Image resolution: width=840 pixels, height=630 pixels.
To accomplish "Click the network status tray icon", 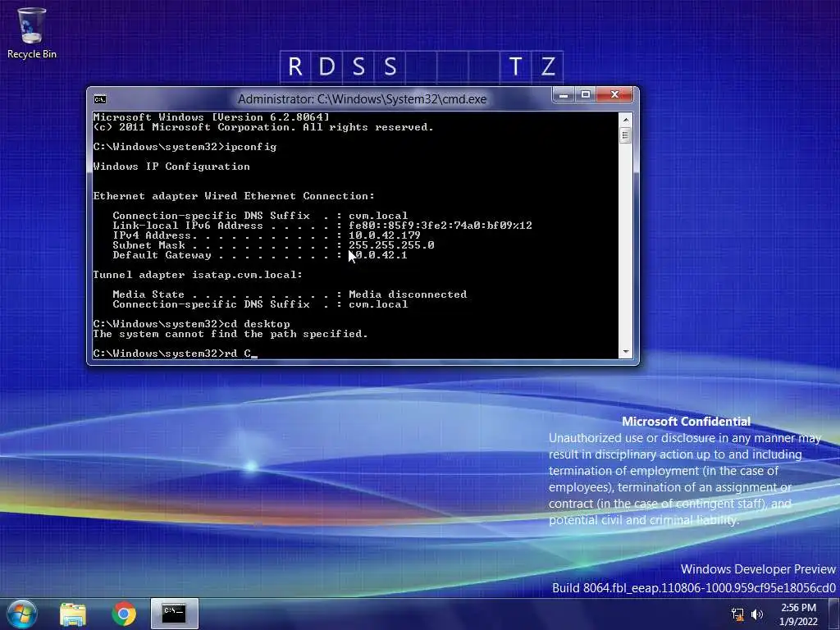I will (737, 614).
